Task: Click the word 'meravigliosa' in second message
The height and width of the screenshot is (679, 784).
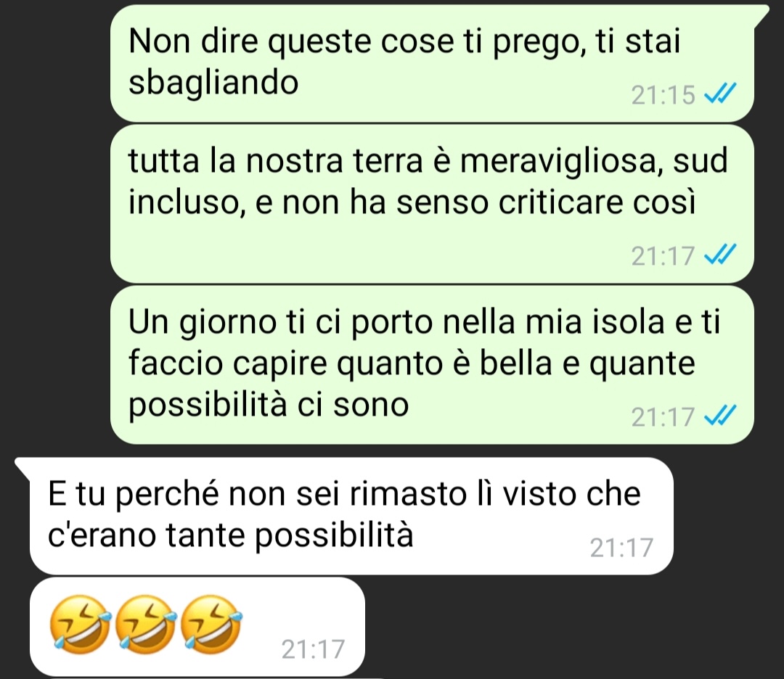Action: [558, 161]
